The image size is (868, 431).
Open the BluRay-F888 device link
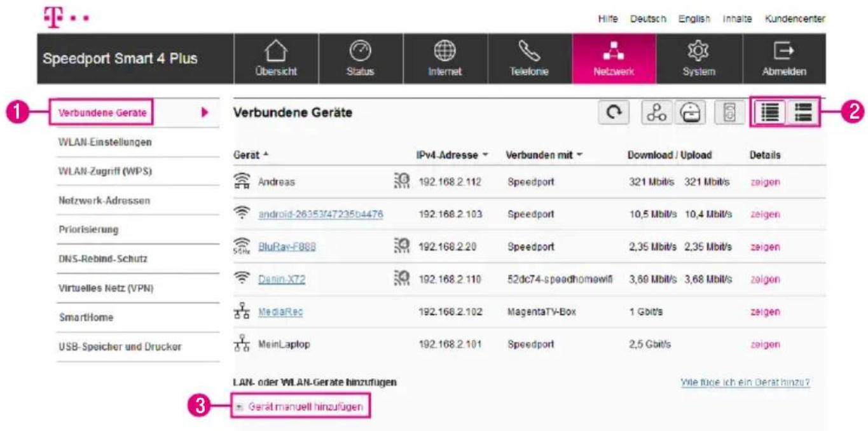pos(287,247)
